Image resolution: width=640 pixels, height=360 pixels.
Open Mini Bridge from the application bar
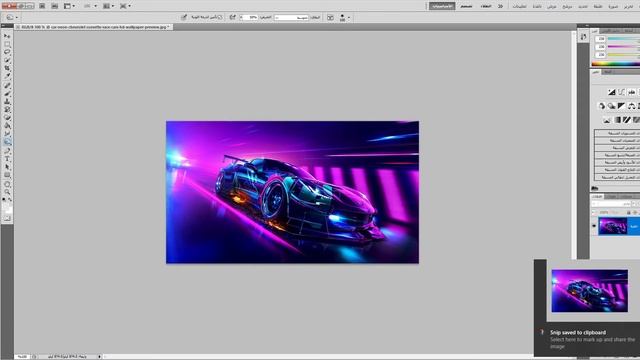55,6
